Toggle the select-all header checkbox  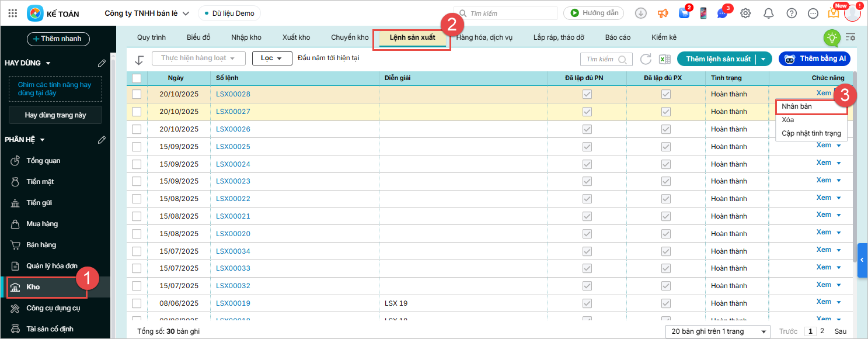pos(137,78)
